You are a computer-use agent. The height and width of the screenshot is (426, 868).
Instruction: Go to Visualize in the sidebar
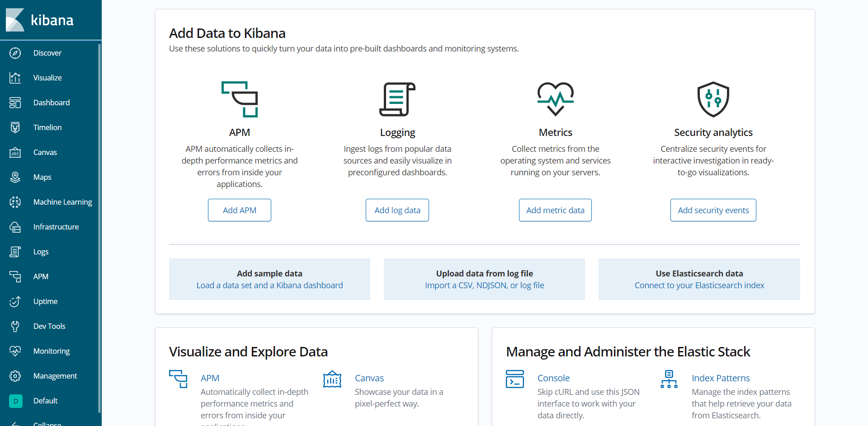click(47, 78)
